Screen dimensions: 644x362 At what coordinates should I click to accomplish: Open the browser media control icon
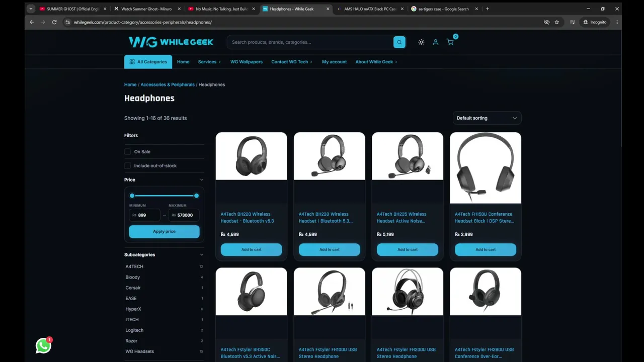[x=572, y=22]
